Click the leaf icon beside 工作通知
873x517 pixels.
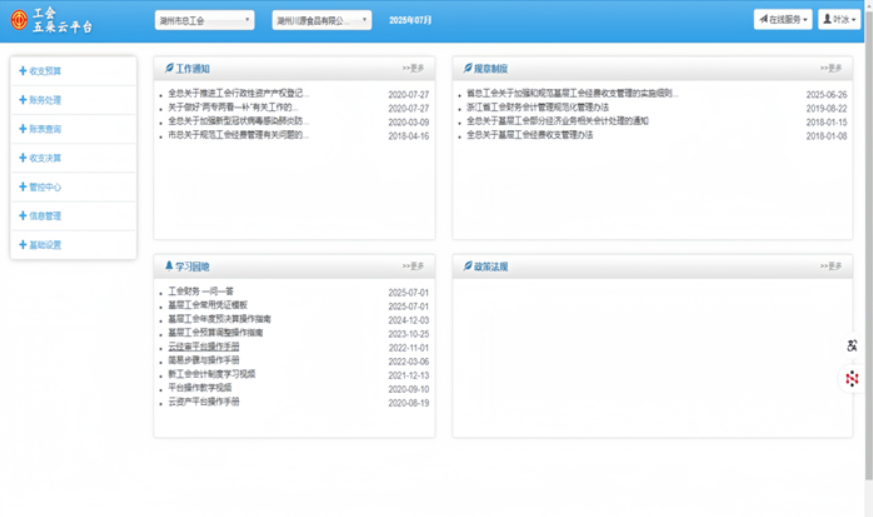click(169, 69)
